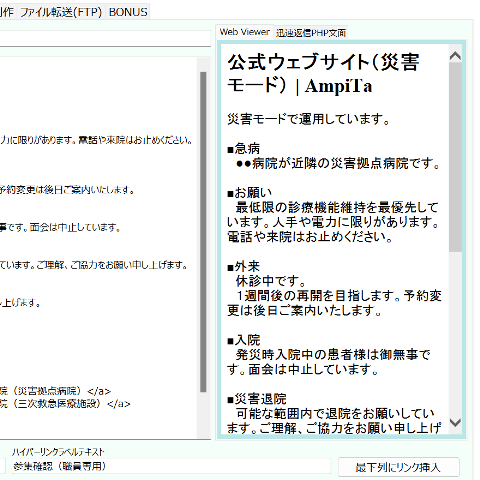The image size is (480, 480).
Task: Click the empty Web Viewer scrollbar track below the thumb
Action: click(x=455, y=333)
